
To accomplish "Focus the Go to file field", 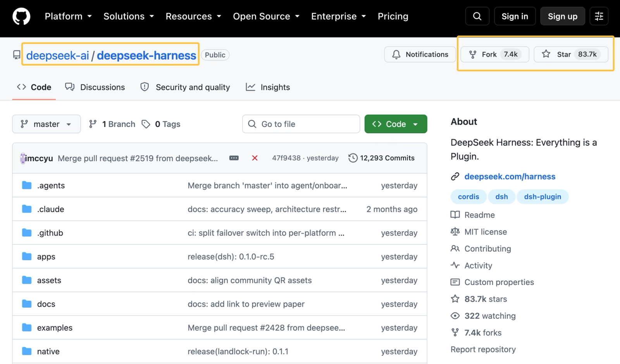I will click(301, 124).
